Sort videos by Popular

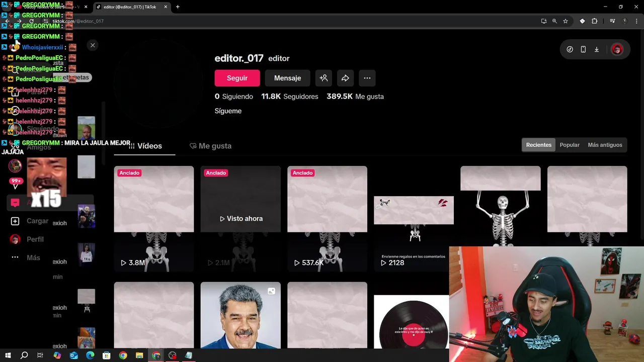click(570, 145)
